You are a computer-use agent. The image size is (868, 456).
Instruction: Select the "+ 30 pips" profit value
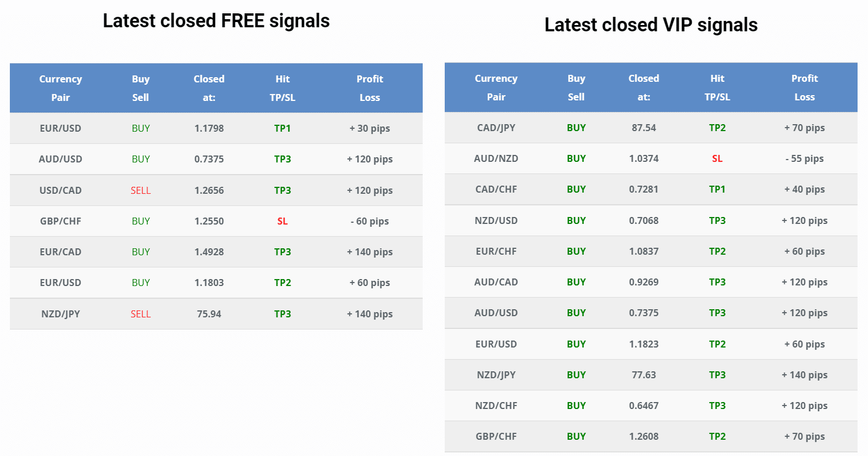pyautogui.click(x=369, y=128)
